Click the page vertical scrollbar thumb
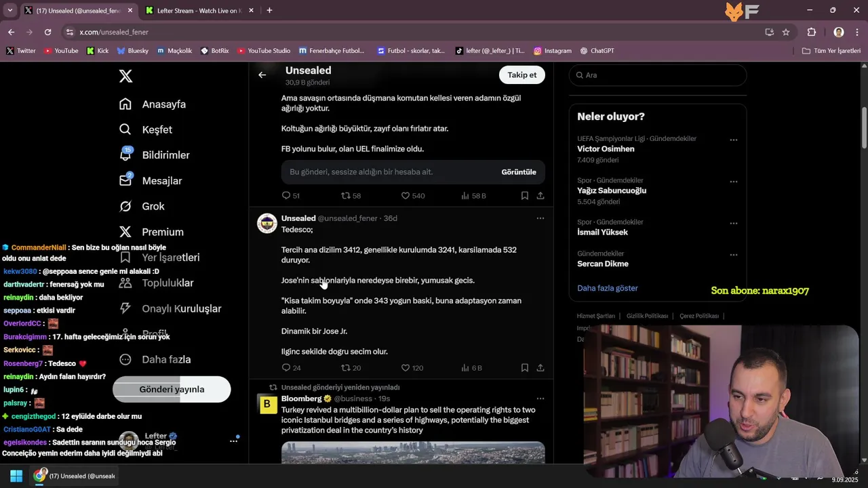Viewport: 868px width, 488px height. coord(864,128)
